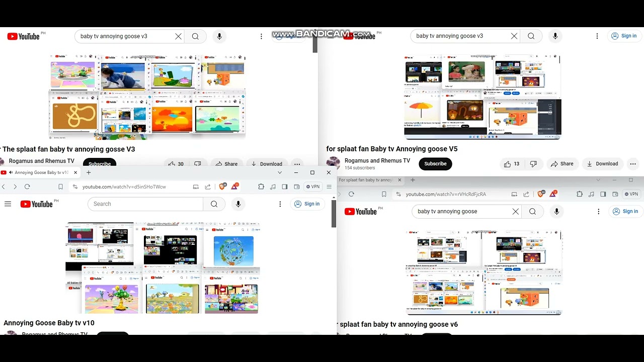Play the annoying gosse V3 video thumbnail
The height and width of the screenshot is (362, 644).
tap(147, 97)
